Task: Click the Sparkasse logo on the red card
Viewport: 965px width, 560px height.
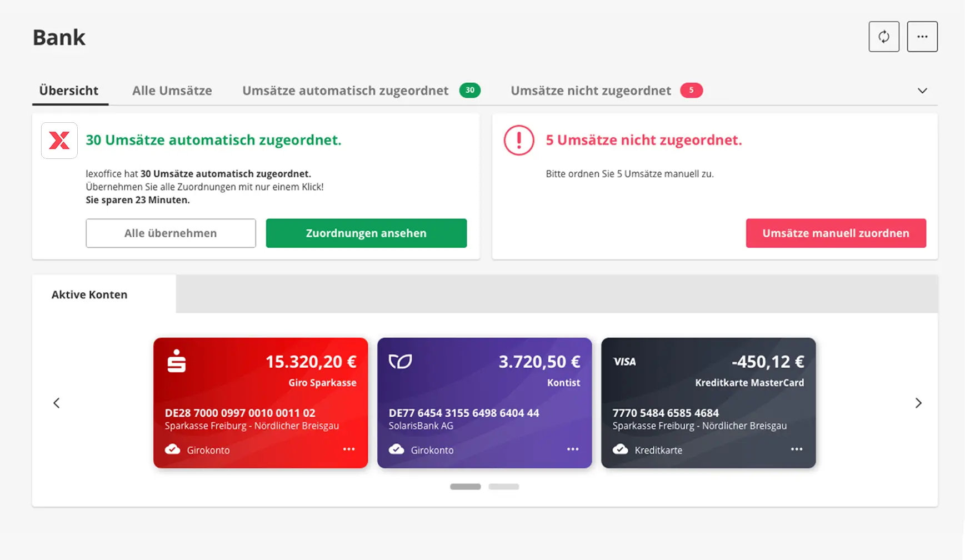Action: [x=177, y=361]
